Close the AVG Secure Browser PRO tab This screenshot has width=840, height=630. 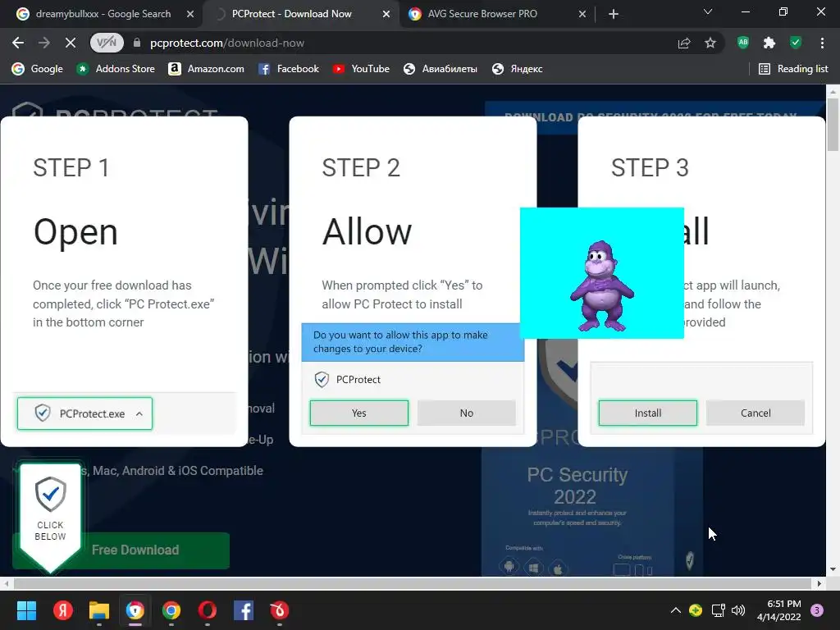(x=582, y=15)
